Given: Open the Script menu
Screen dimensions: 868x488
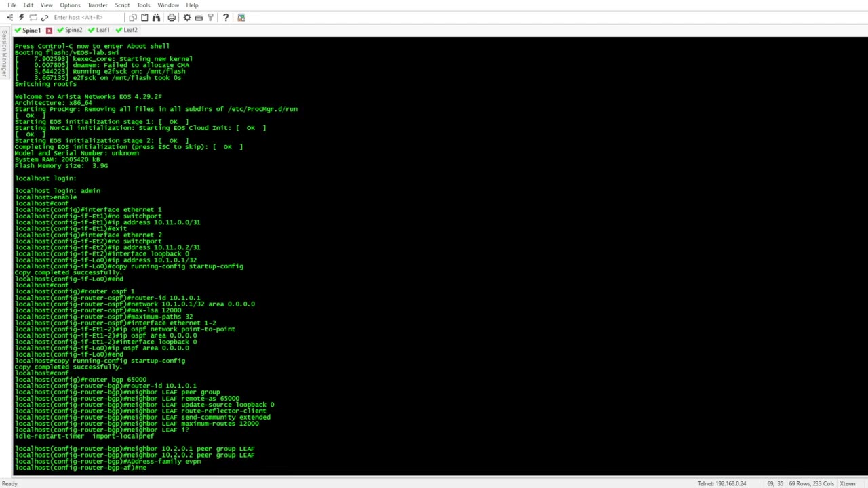Looking at the screenshot, I should (x=122, y=5).
